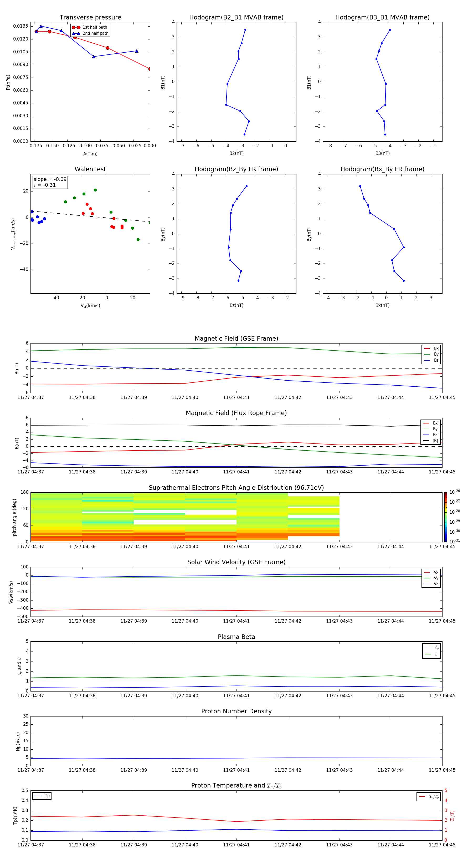Click '11/27 04:37' tick under GSE magnetic field plot
The height and width of the screenshot is (868, 473).
31,398
